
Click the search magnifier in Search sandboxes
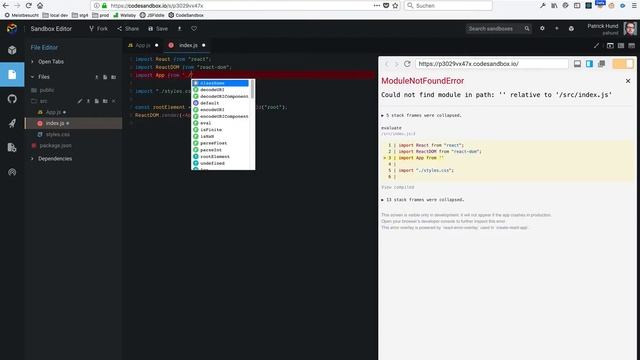(527, 29)
